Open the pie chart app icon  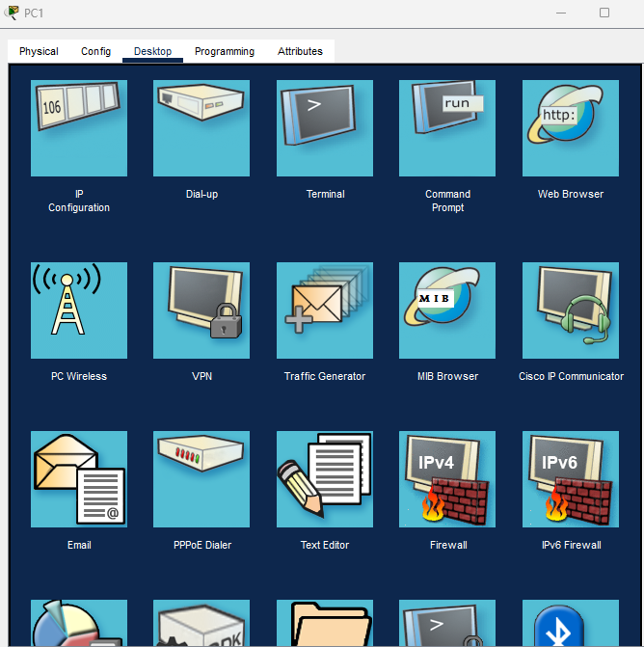click(79, 623)
